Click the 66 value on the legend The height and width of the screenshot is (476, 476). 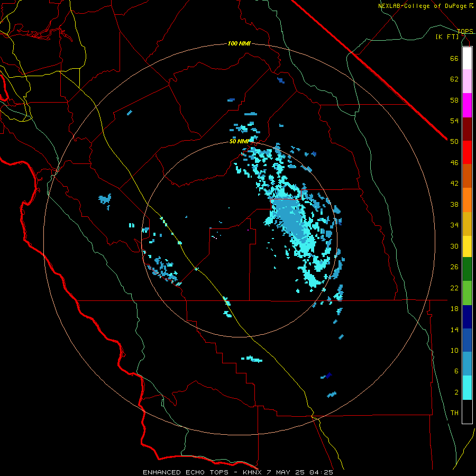454,58
